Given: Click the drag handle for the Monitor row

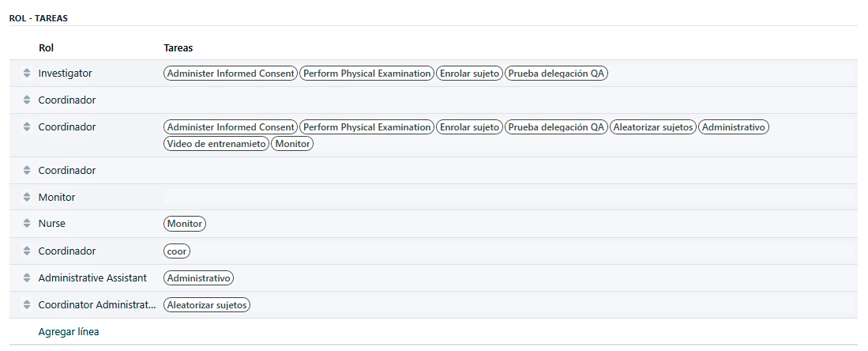Looking at the screenshot, I should tap(26, 198).
